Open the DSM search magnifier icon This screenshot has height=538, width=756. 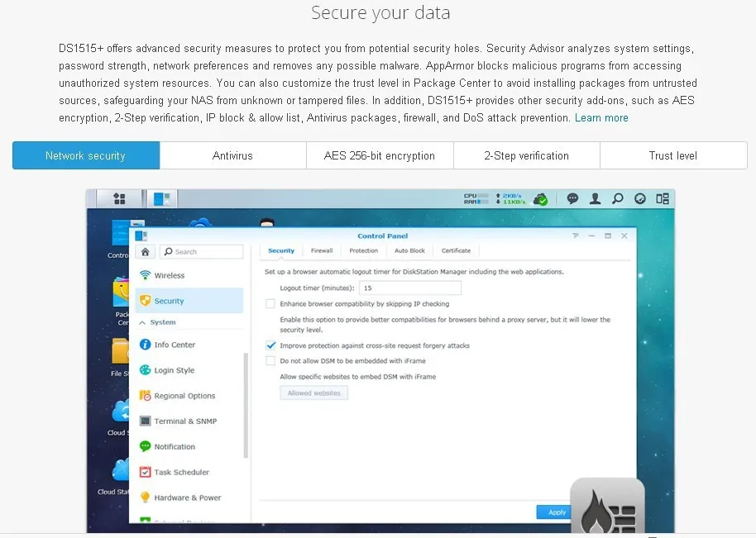(x=617, y=198)
